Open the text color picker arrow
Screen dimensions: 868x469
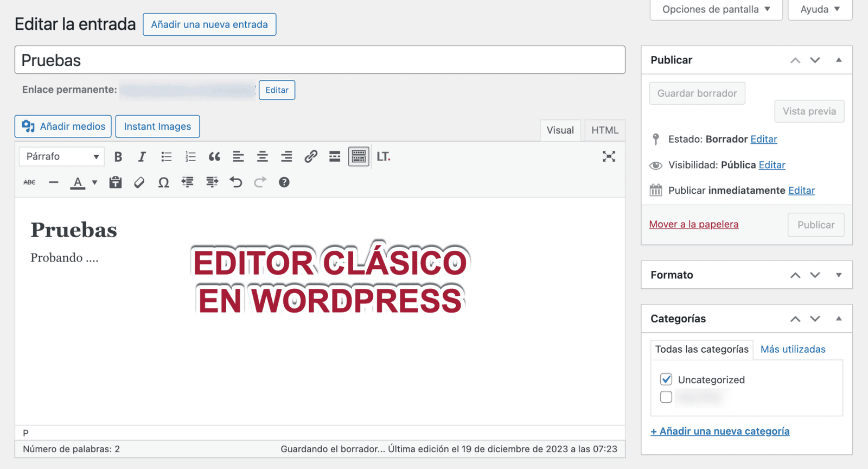click(94, 182)
